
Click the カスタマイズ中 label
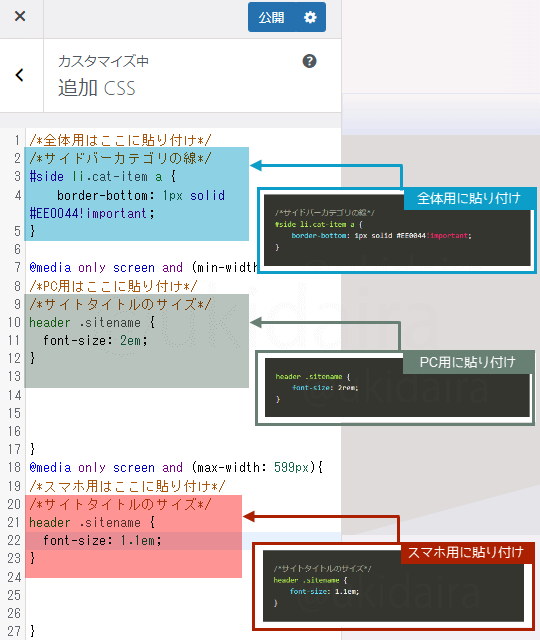click(103, 61)
